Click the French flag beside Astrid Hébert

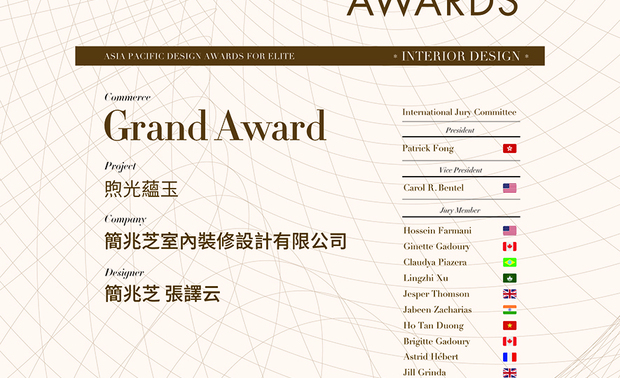point(509,357)
